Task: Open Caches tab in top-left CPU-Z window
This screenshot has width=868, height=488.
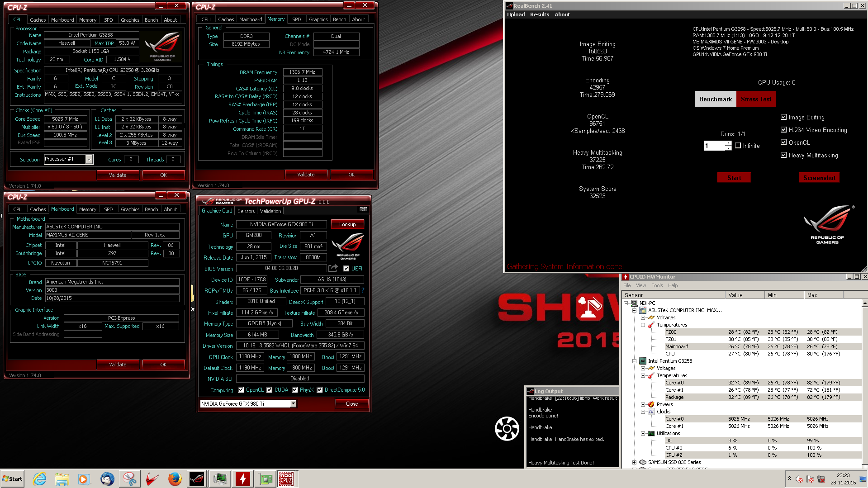Action: pos(38,20)
